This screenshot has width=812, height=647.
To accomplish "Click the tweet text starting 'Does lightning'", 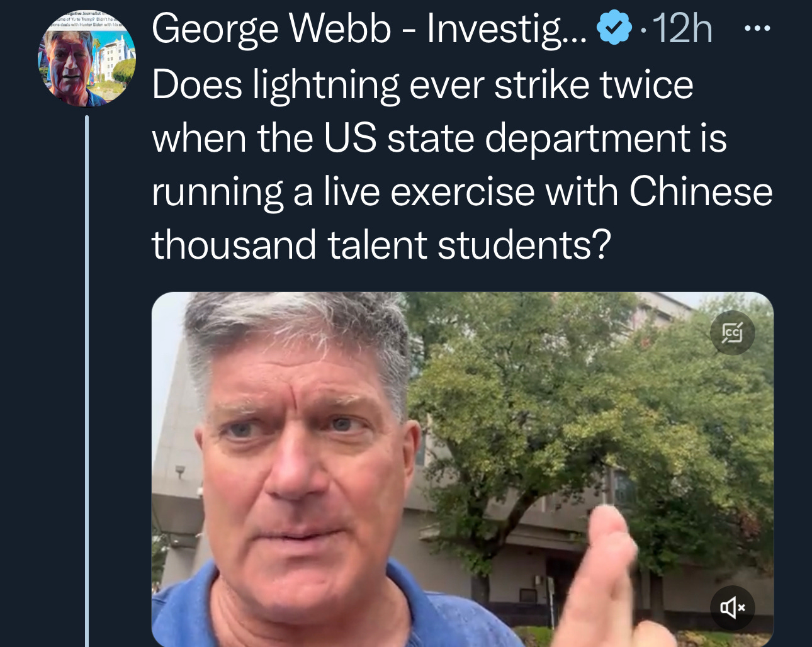I will [x=462, y=164].
